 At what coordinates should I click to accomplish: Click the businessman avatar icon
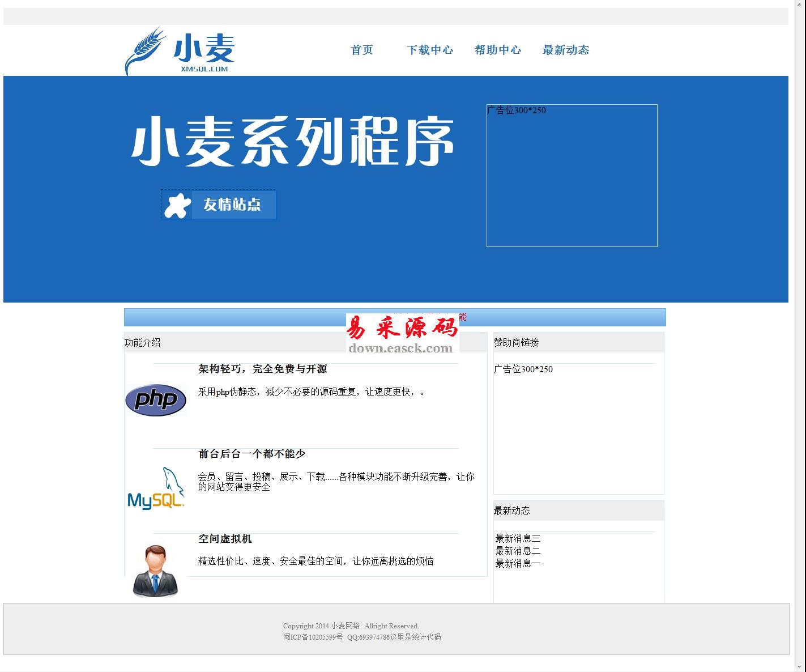pyautogui.click(x=155, y=571)
